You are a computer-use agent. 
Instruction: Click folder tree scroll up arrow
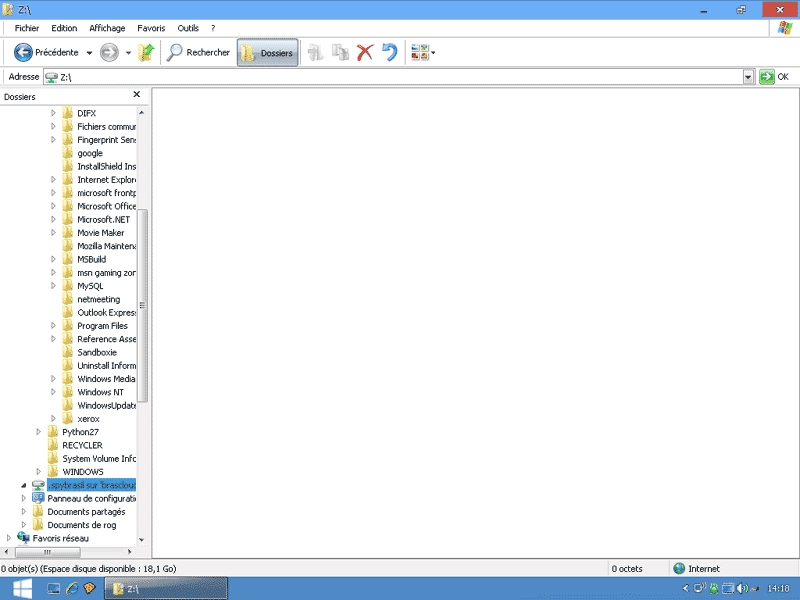[142, 112]
